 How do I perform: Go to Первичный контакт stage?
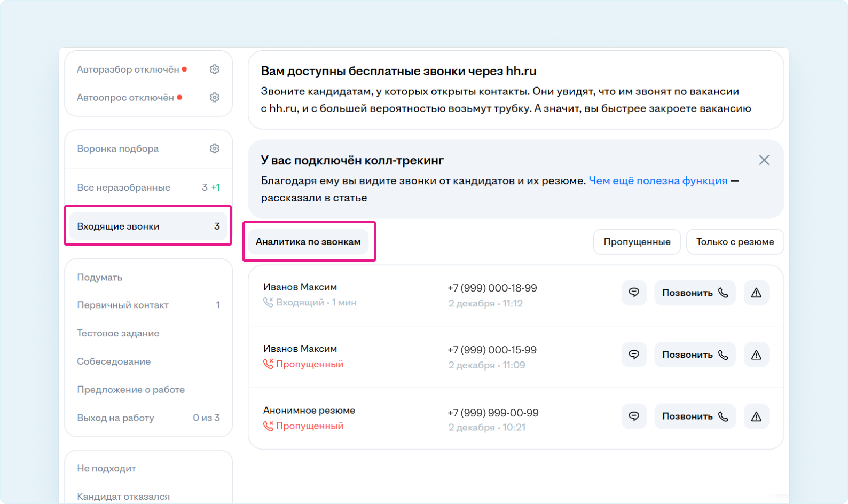(123, 305)
